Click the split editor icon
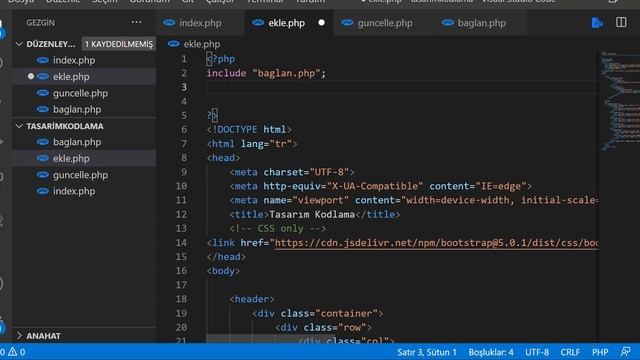The height and width of the screenshot is (360, 640). pos(621,22)
